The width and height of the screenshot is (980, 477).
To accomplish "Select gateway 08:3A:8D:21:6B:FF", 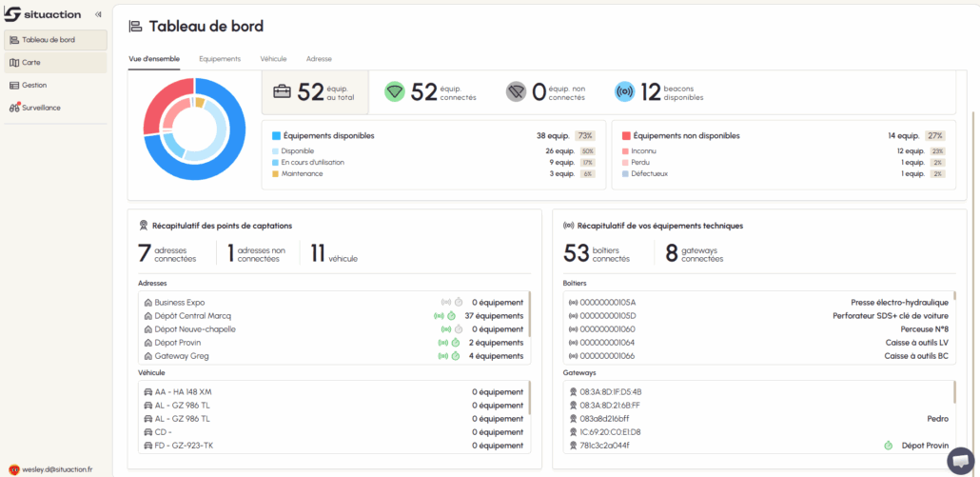I will click(758, 406).
